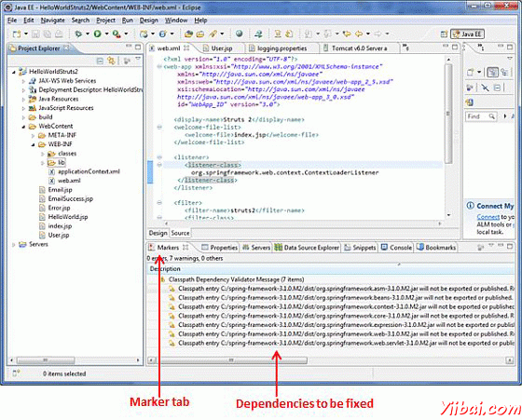
Task: Click the Last Edit Location arrow icon
Action: [347, 34]
